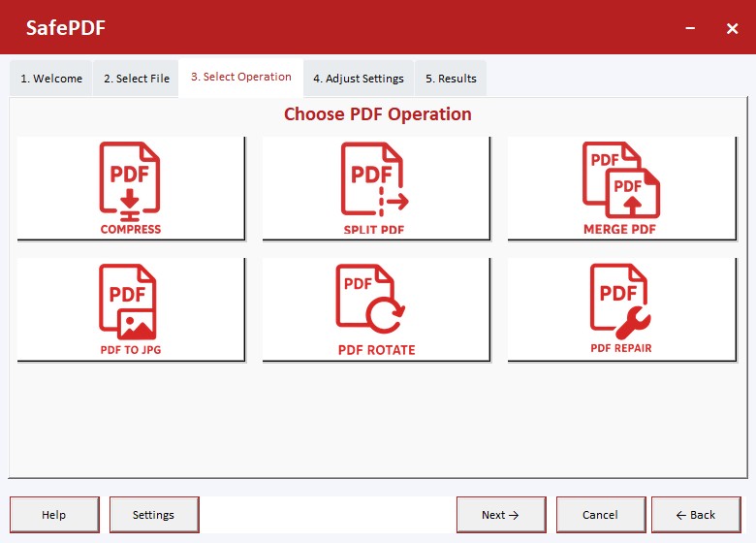
Task: Minimize the SafePDF window
Action: (x=691, y=28)
